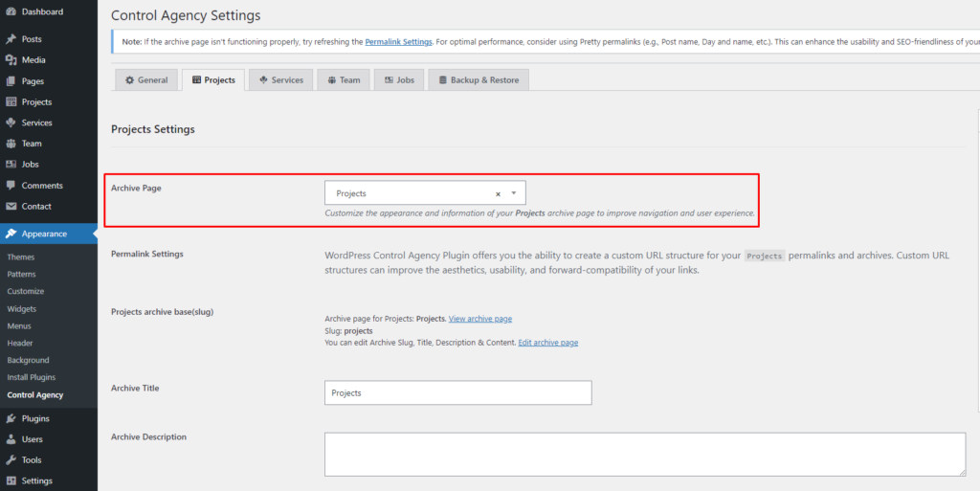Click the Slug: projects text
980x491 pixels.
click(x=348, y=330)
